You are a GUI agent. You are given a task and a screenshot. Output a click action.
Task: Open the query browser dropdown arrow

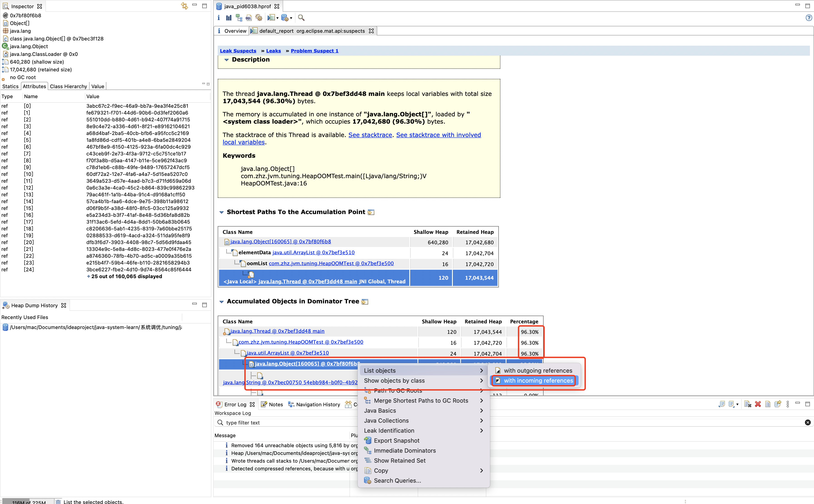291,18
